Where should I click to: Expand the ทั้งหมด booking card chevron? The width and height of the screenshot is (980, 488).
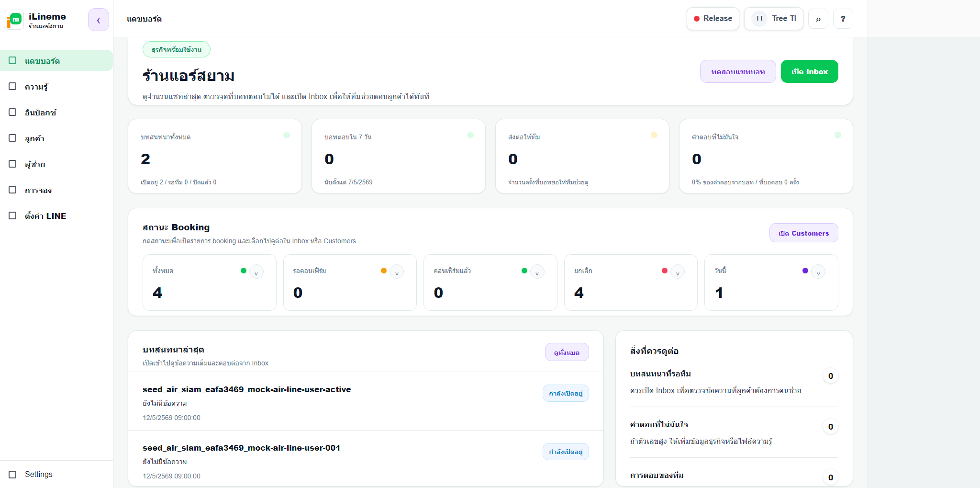tap(256, 272)
